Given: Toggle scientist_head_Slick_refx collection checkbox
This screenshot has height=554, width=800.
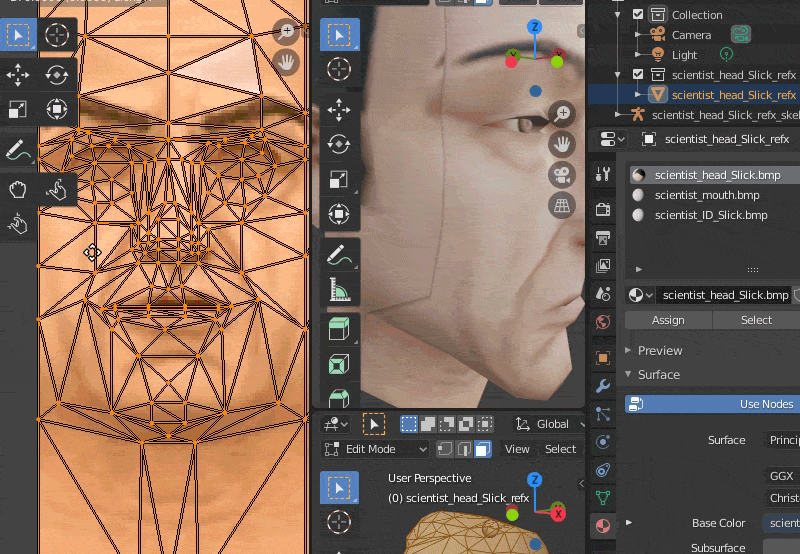Looking at the screenshot, I should [x=638, y=74].
